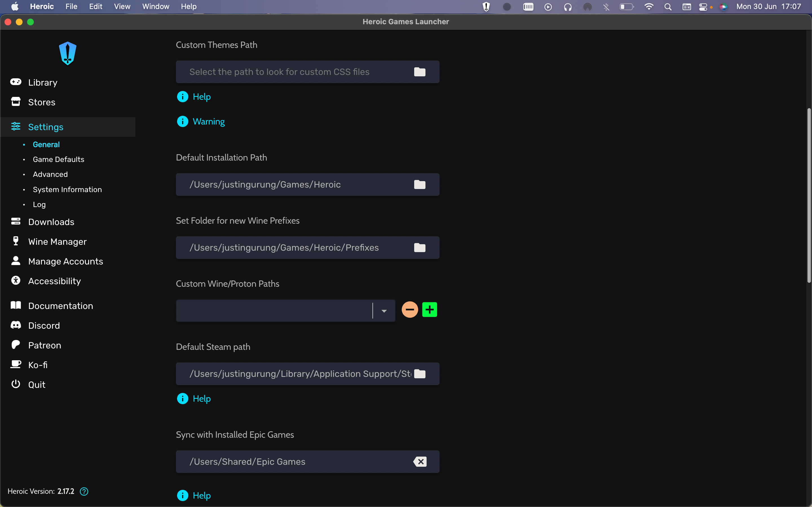Clear the Sync with Installed Epic Games path
Image resolution: width=812 pixels, height=507 pixels.
420,461
